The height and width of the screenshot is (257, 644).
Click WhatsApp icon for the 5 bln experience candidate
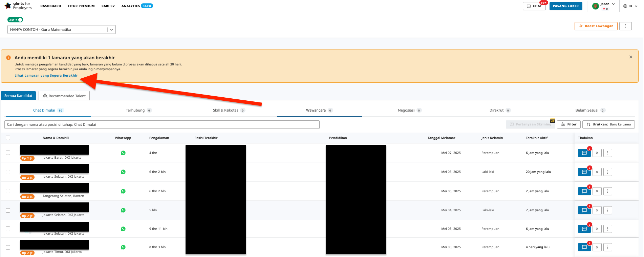(x=123, y=210)
